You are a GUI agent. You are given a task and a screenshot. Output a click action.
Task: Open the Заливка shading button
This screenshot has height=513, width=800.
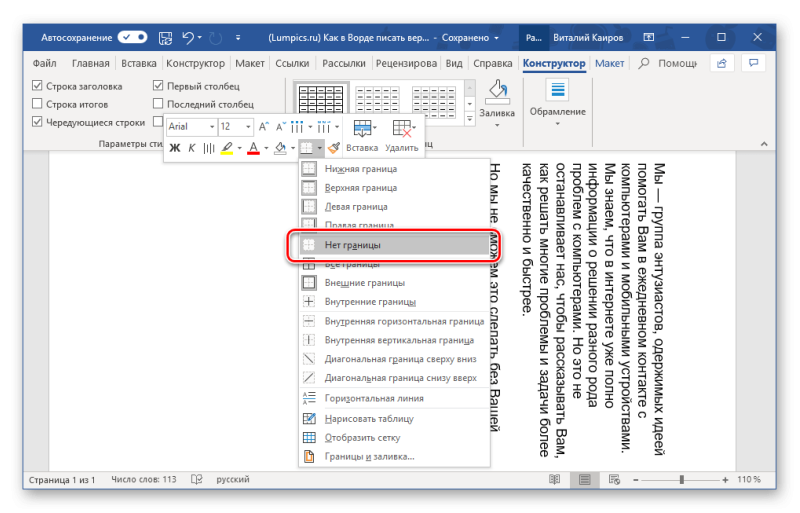click(x=497, y=104)
